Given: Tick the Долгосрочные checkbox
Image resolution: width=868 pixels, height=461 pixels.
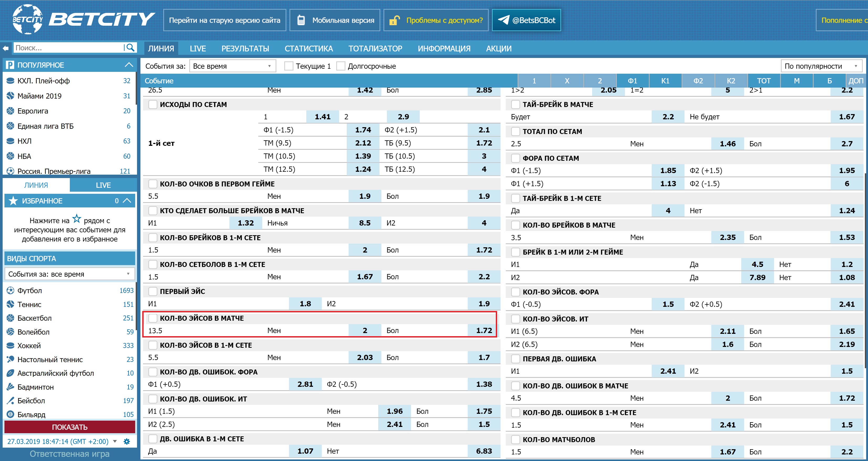Looking at the screenshot, I should coord(341,66).
